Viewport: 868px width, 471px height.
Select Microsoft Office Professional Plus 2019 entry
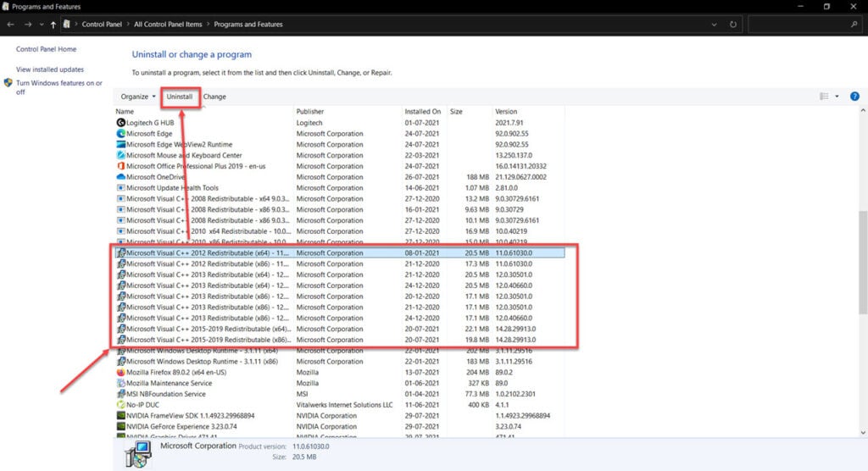[x=196, y=166]
